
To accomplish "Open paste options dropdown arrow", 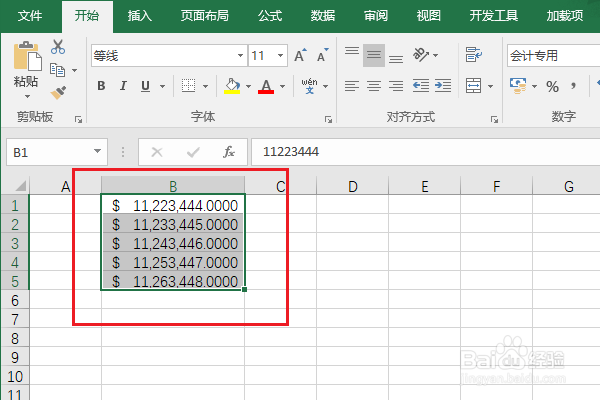I will pyautogui.click(x=27, y=96).
